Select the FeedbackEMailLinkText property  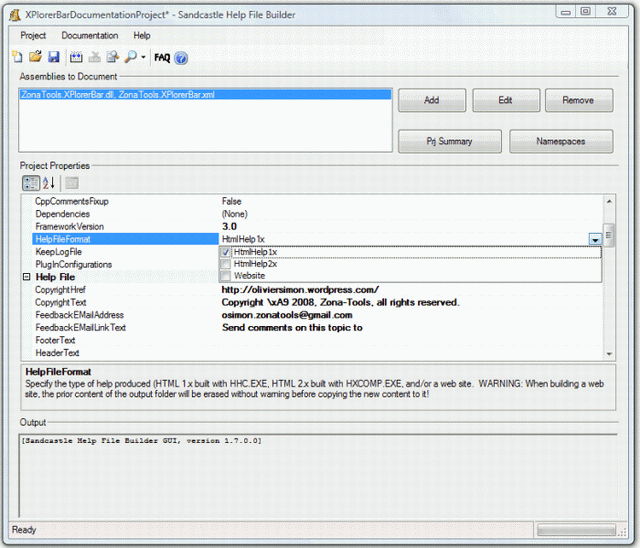point(80,328)
